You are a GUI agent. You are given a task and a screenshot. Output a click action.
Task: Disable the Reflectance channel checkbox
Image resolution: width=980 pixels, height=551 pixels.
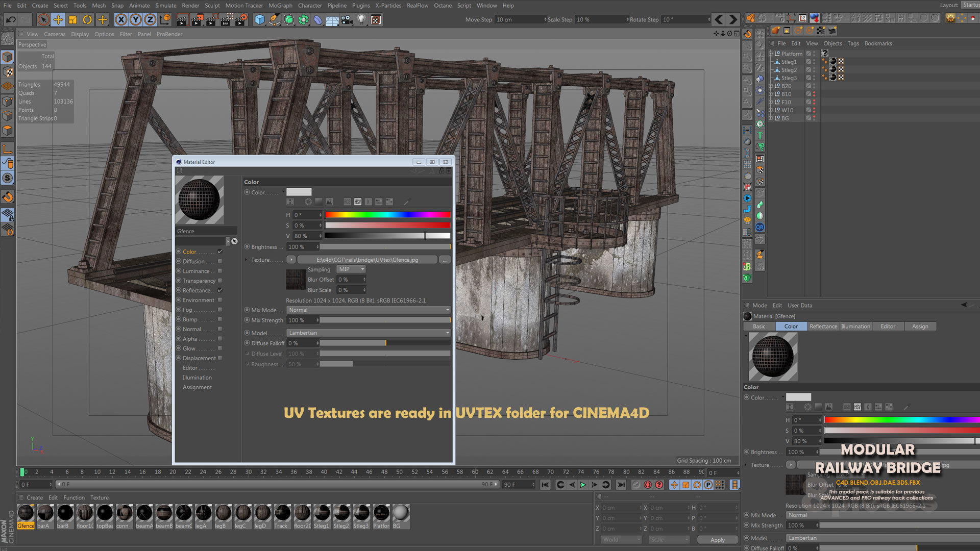pos(220,290)
